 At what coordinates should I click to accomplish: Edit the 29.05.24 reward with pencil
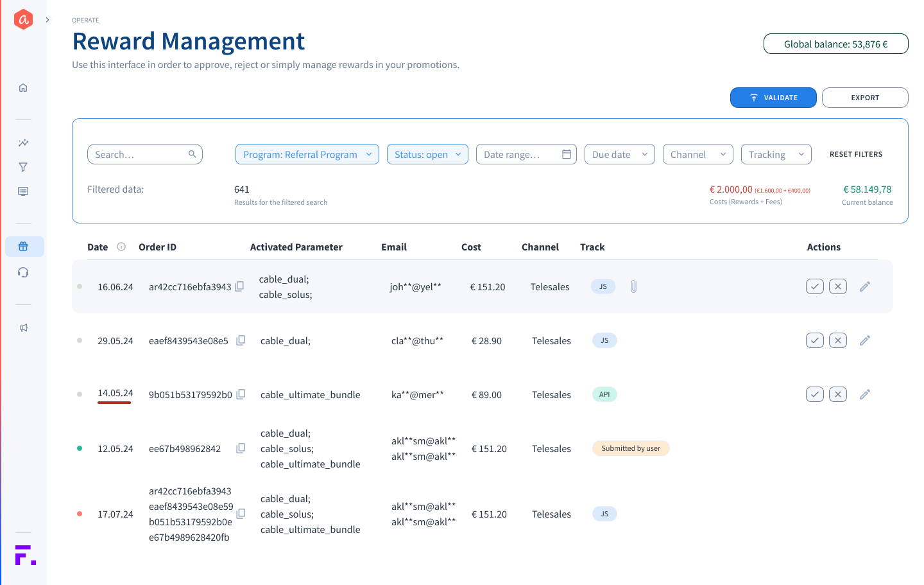pyautogui.click(x=864, y=340)
